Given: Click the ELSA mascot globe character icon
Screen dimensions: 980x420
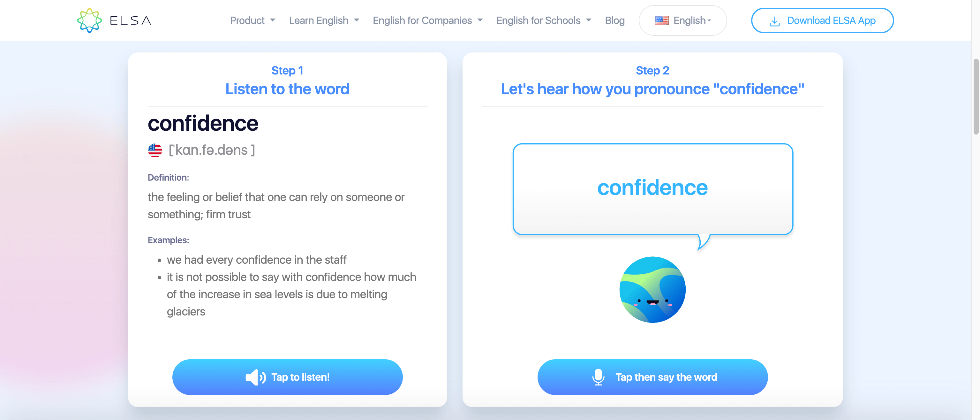Looking at the screenshot, I should (x=652, y=290).
